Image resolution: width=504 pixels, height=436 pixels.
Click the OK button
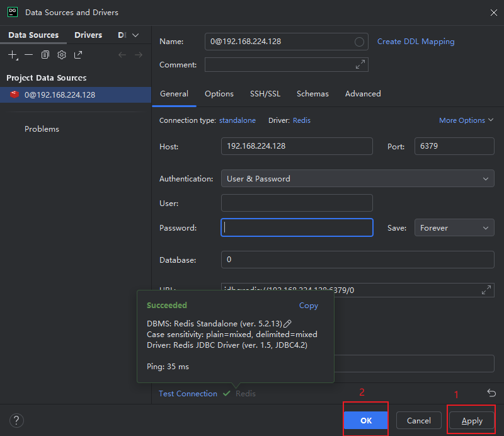(x=366, y=420)
